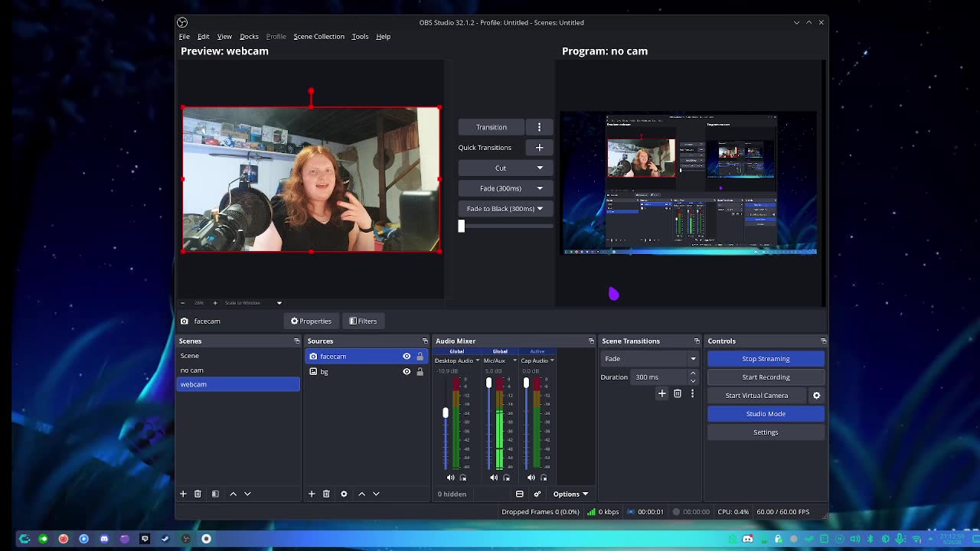
Task: Delete the selected source with the trash icon
Action: pos(326,494)
